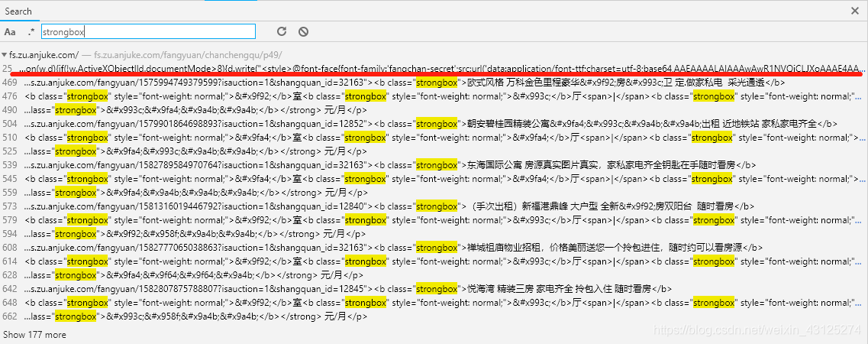Viewport: 868px width, 344px height.
Task: Open the result on line 662
Action: click(x=434, y=316)
